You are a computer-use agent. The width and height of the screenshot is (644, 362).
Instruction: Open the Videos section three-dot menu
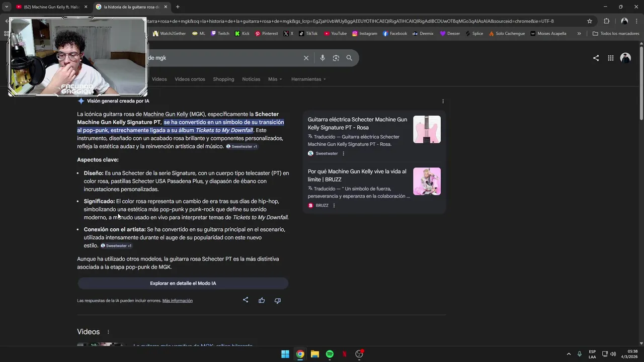[x=108, y=332]
